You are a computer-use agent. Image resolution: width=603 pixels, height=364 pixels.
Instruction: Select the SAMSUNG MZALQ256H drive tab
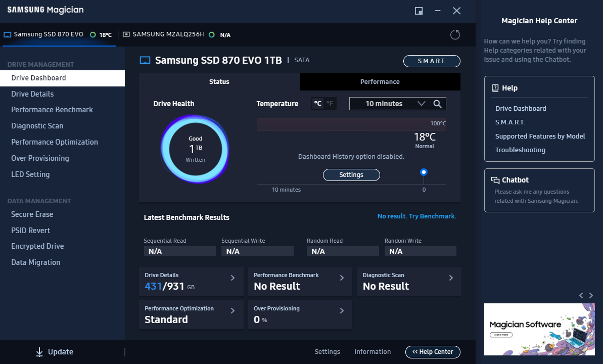[x=177, y=34]
